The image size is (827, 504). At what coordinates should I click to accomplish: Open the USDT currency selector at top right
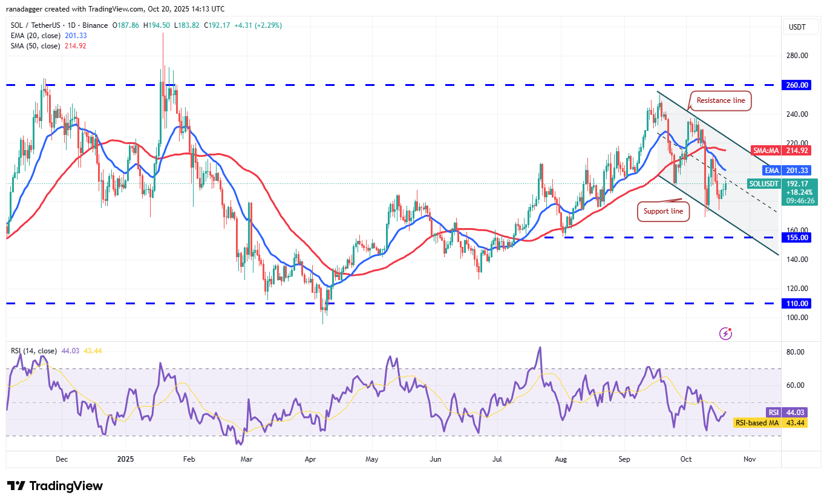pos(800,27)
